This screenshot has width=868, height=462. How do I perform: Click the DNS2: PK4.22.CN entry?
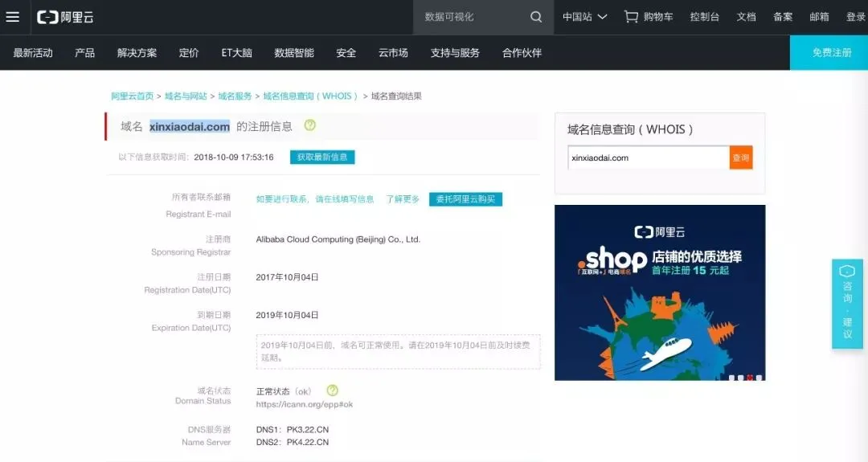click(x=293, y=442)
